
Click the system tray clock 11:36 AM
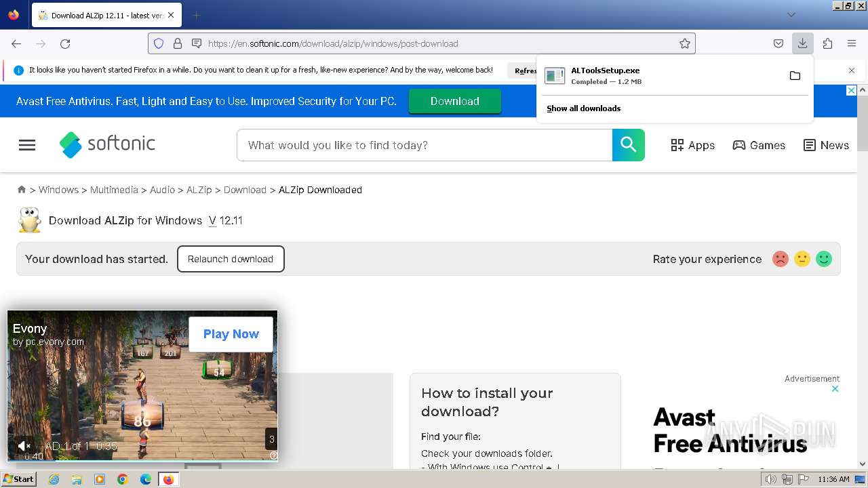833,479
